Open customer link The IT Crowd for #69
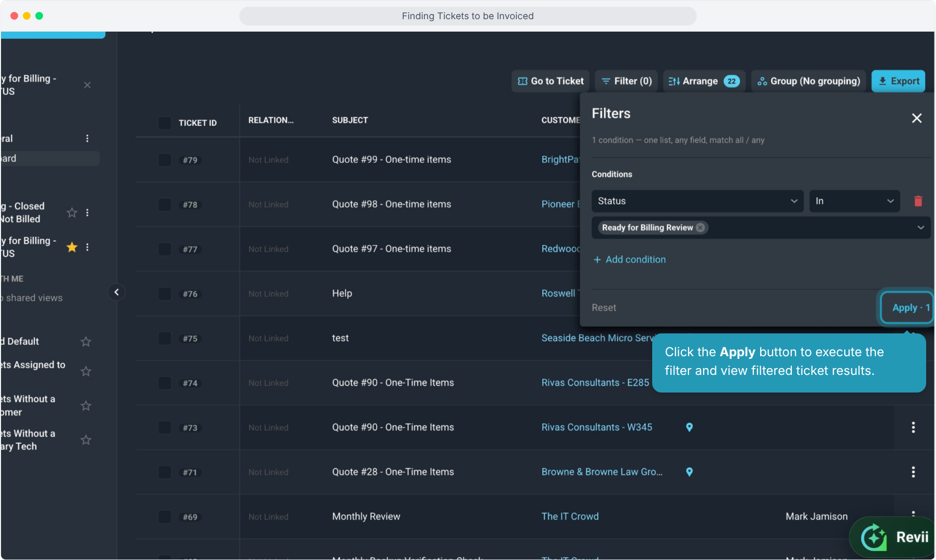 (570, 516)
